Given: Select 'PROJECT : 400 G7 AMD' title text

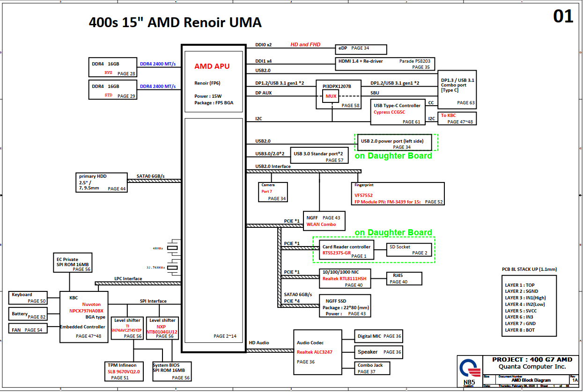Looking at the screenshot, I should click(532, 360).
